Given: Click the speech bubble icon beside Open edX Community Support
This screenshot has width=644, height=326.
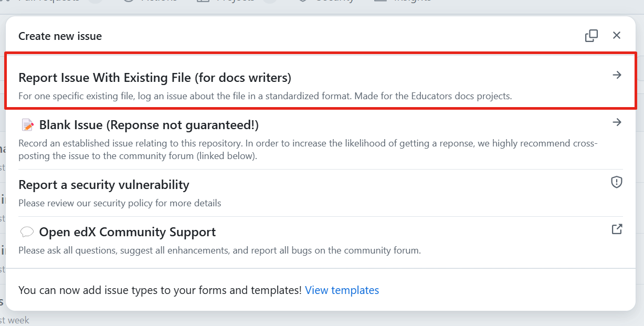Looking at the screenshot, I should click(27, 232).
